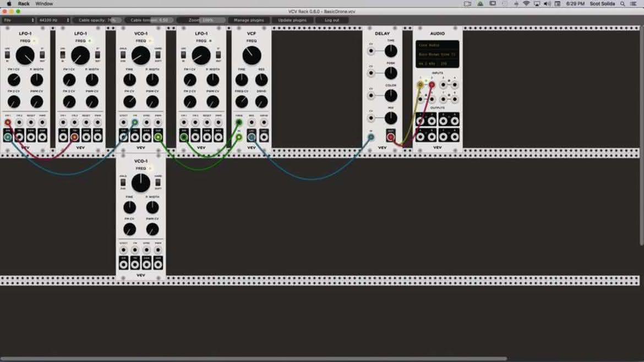Click the SQR output jack on the top VCO-1
Image resolution: width=644 pixels, height=362 pixels.
tap(158, 137)
